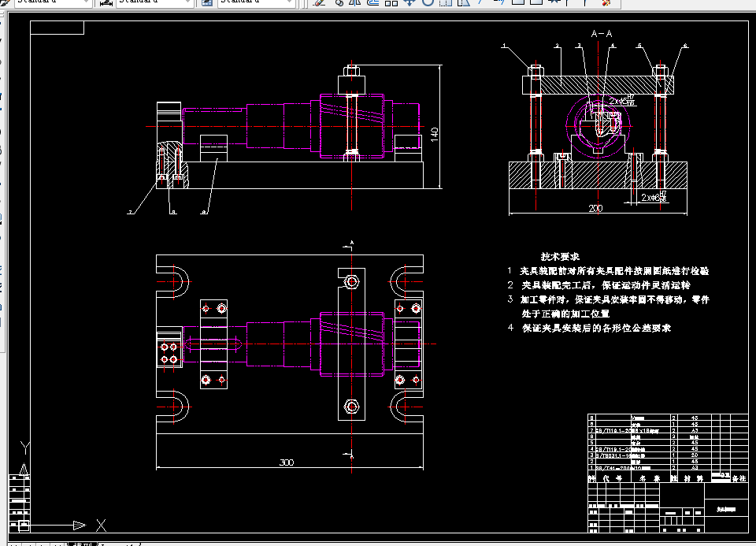
Task: Select the section cut marker A above plan view
Action: click(x=350, y=245)
